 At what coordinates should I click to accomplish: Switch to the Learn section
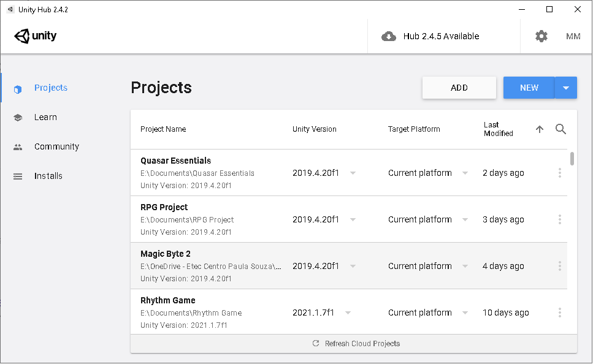pyautogui.click(x=45, y=117)
